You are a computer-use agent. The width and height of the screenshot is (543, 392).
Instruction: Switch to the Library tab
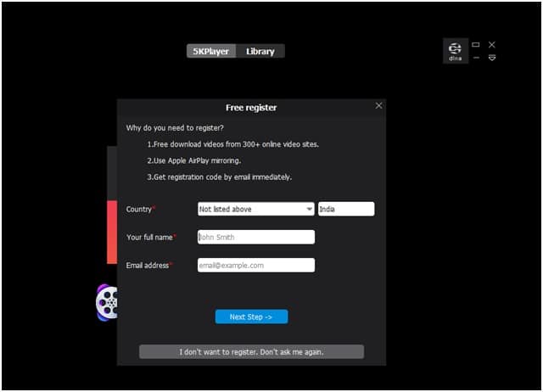(260, 51)
